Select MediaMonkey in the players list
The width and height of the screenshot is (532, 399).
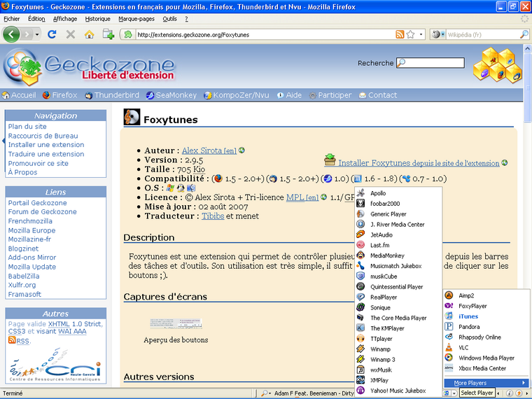[x=398, y=255]
